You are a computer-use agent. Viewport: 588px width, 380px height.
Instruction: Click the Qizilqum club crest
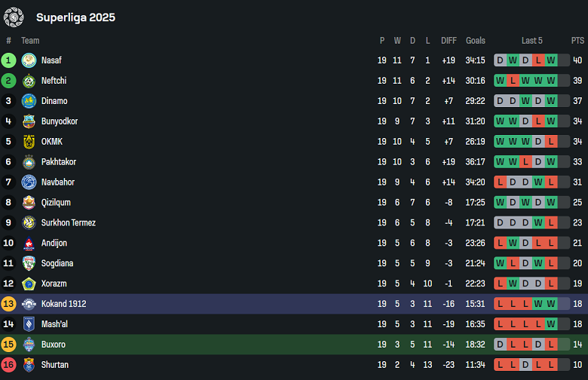pyautogui.click(x=29, y=203)
